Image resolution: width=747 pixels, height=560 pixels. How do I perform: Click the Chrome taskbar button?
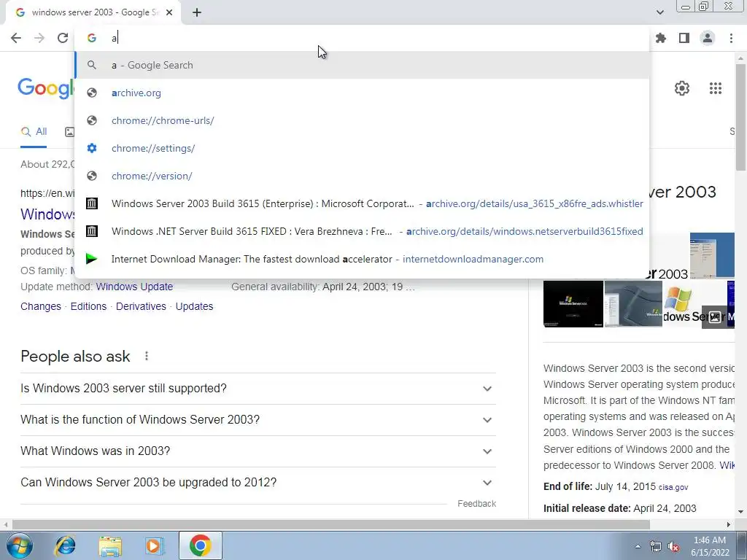tap(200, 545)
